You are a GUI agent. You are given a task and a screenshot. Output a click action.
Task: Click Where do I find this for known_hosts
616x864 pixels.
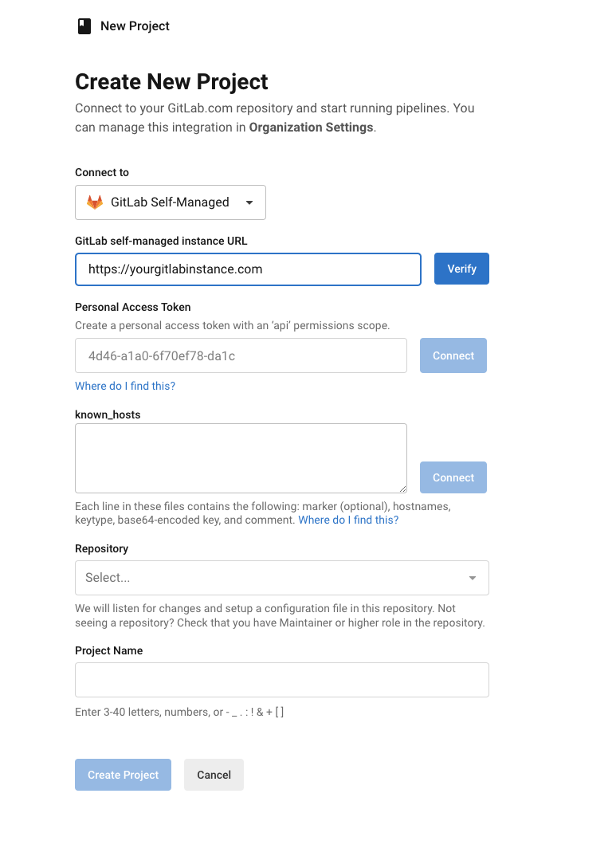point(348,520)
